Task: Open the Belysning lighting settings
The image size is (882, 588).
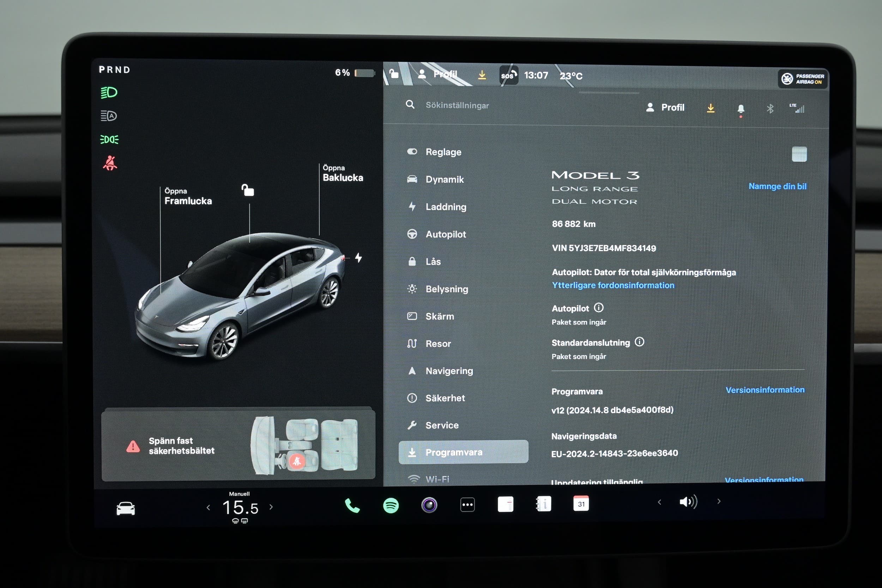Action: coord(438,289)
